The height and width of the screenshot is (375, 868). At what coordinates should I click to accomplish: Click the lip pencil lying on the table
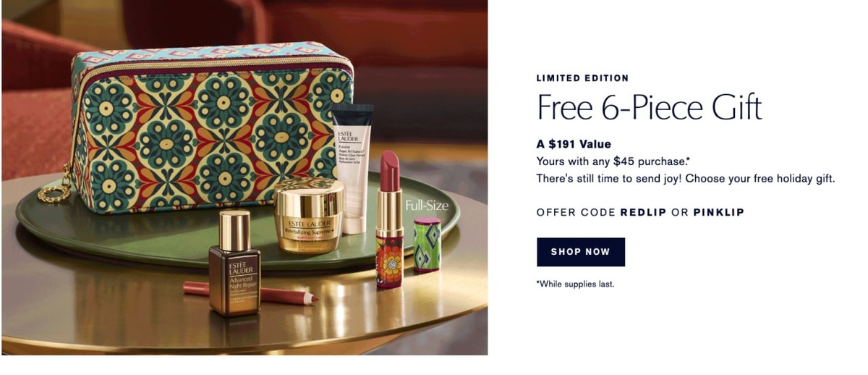(250, 292)
